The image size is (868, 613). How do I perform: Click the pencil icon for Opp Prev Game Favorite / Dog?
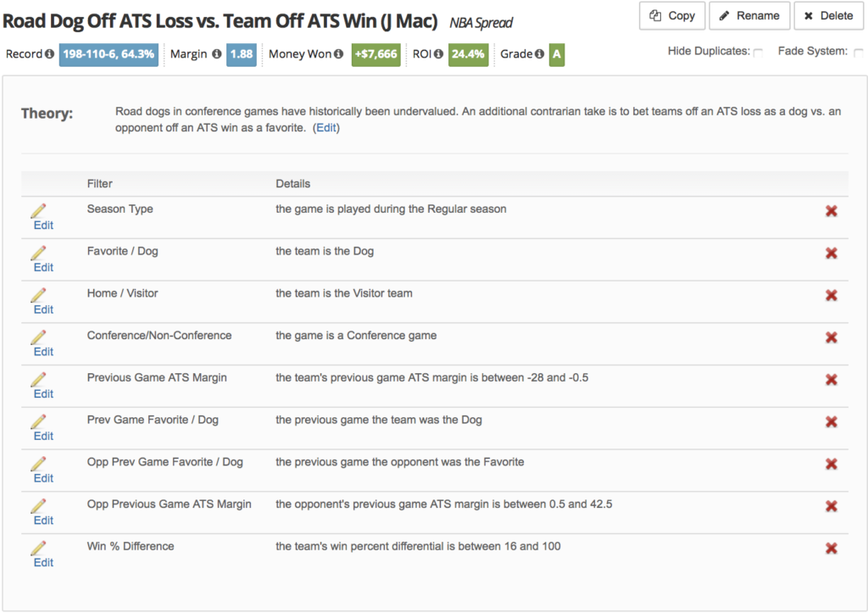38,463
